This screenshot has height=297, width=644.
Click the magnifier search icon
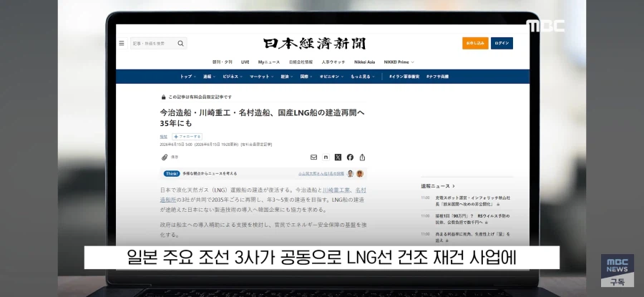point(181,43)
